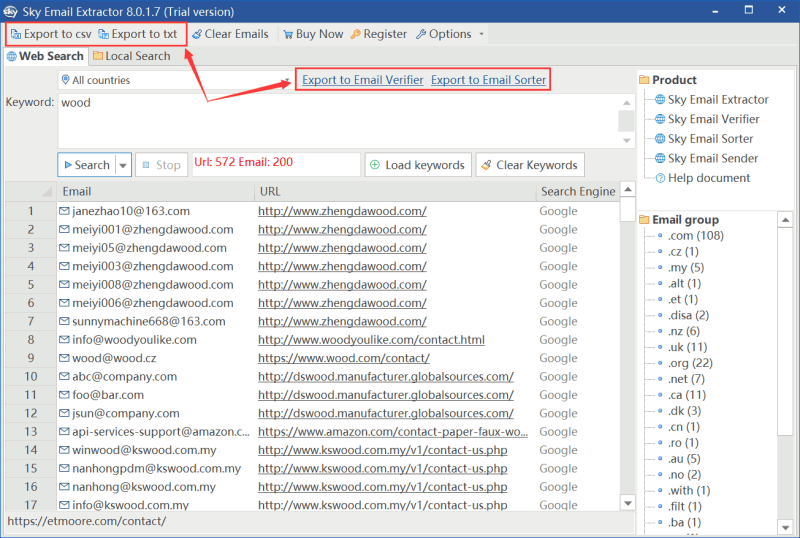Viewport: 800px width, 538px height.
Task: Select email info@woodyoulike.com row
Action: tap(134, 340)
